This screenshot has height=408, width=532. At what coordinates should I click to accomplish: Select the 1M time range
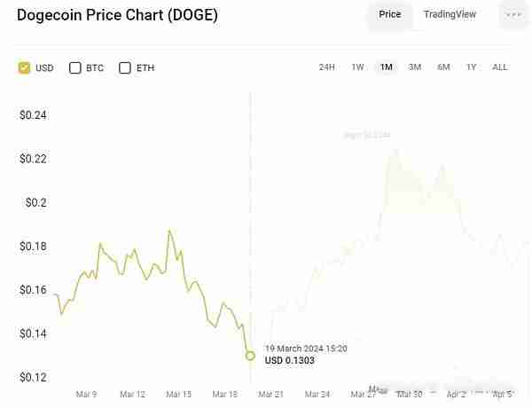click(386, 67)
